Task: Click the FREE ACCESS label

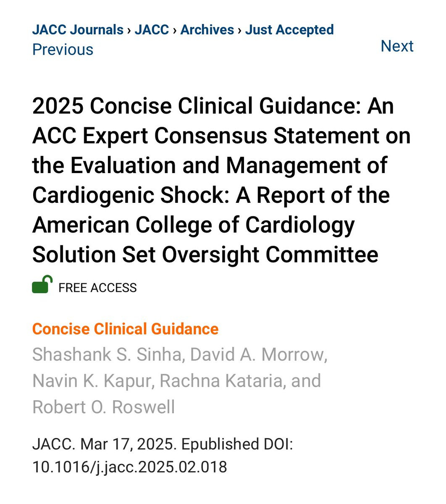Action: [97, 288]
